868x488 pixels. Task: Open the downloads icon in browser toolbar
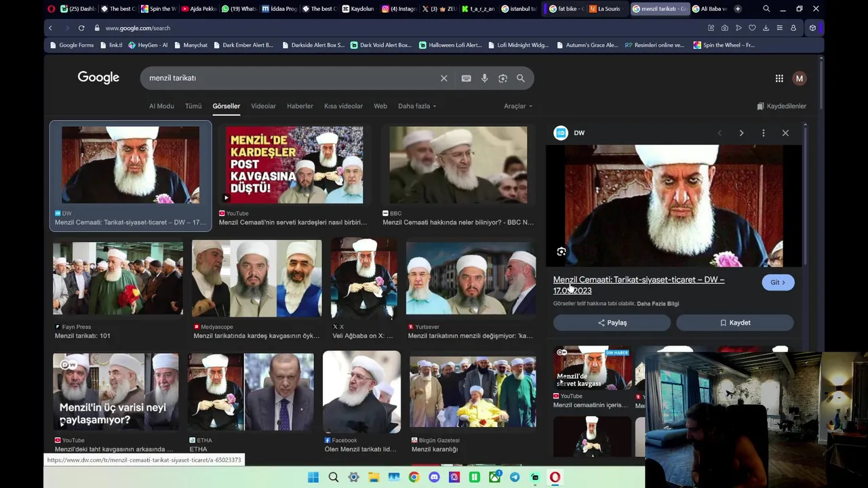coord(766,28)
